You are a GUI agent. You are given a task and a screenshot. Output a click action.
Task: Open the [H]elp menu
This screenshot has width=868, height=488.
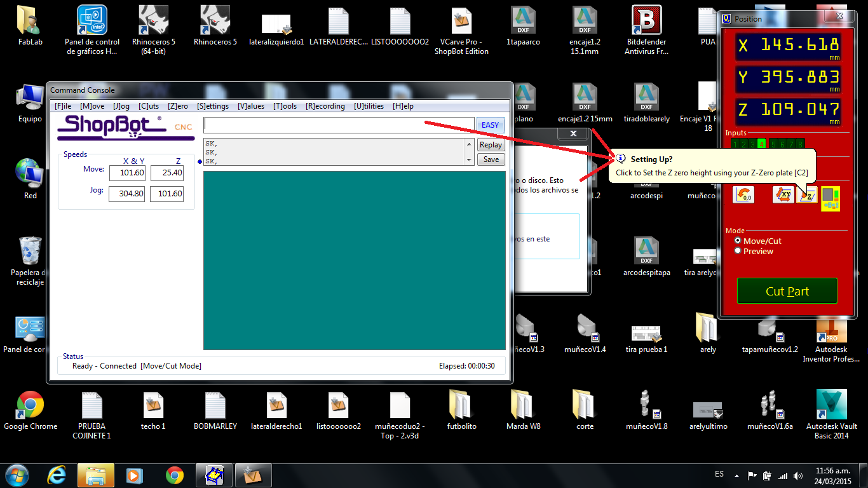pyautogui.click(x=403, y=106)
